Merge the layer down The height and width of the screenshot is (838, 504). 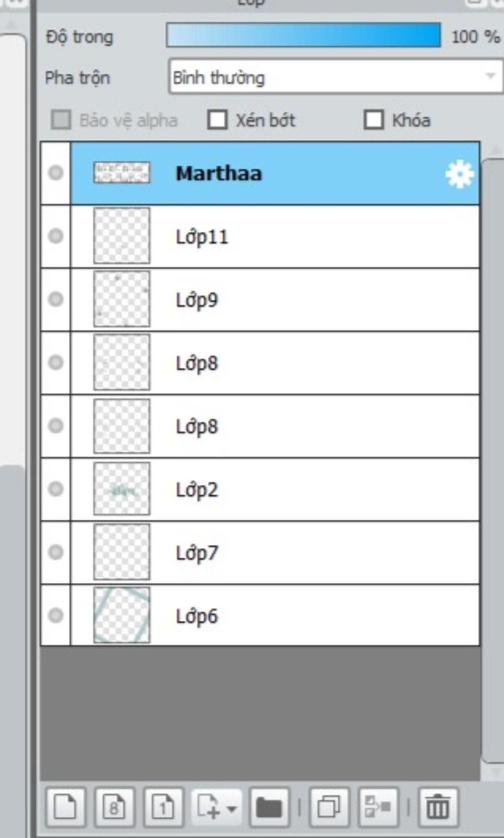click(x=378, y=807)
